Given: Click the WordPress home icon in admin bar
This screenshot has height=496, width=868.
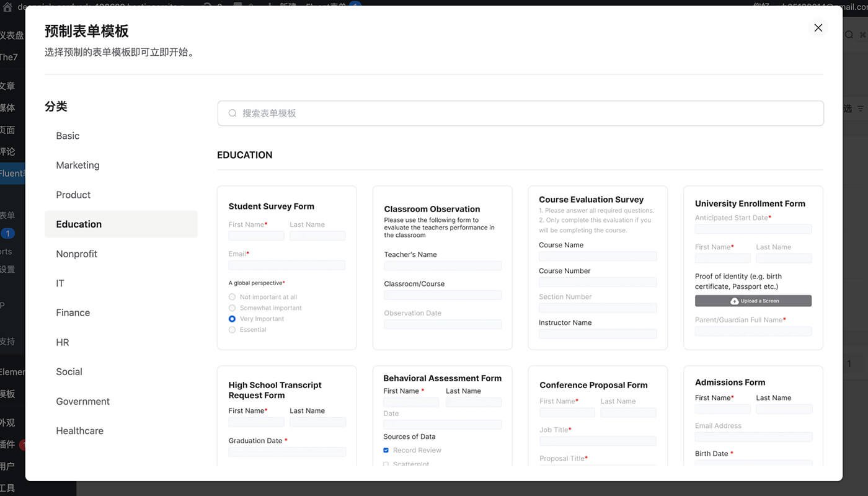Looking at the screenshot, I should (7, 7).
